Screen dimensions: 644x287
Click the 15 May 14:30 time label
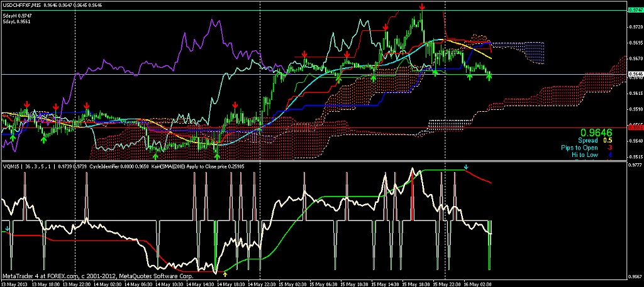pos(384,284)
